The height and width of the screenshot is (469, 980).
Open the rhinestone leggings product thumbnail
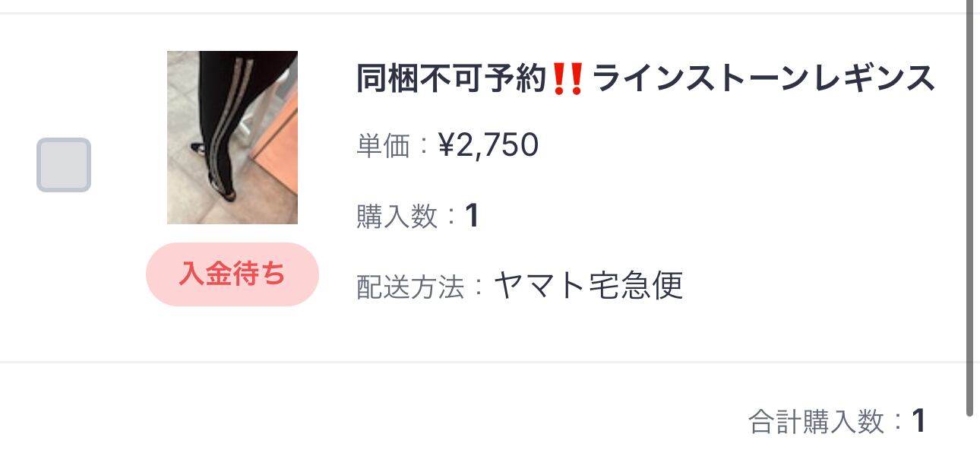pos(232,138)
